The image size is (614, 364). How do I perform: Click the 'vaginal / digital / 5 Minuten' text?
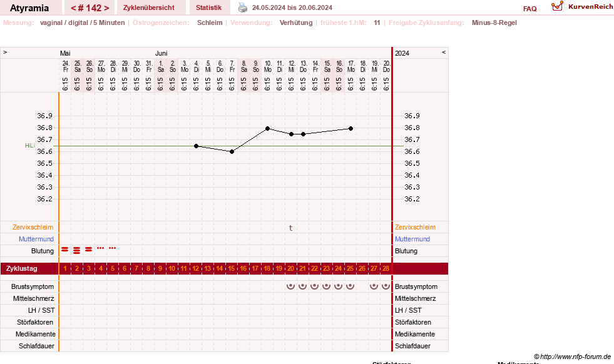tap(82, 23)
